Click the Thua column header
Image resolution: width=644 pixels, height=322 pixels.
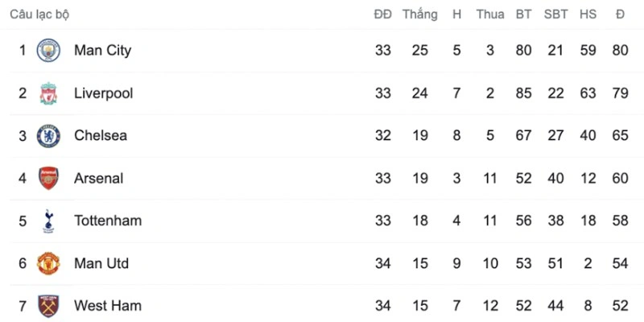coord(490,14)
